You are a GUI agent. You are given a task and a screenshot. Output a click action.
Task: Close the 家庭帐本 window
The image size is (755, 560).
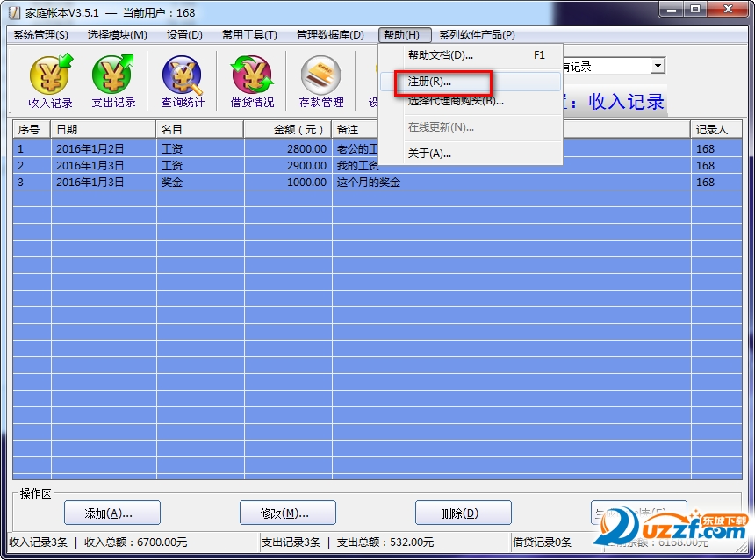[x=728, y=9]
